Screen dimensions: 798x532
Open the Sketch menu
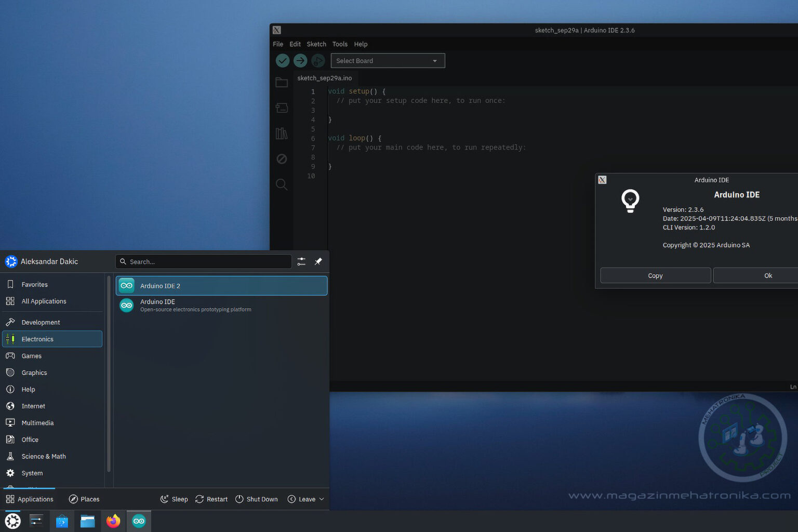click(316, 44)
